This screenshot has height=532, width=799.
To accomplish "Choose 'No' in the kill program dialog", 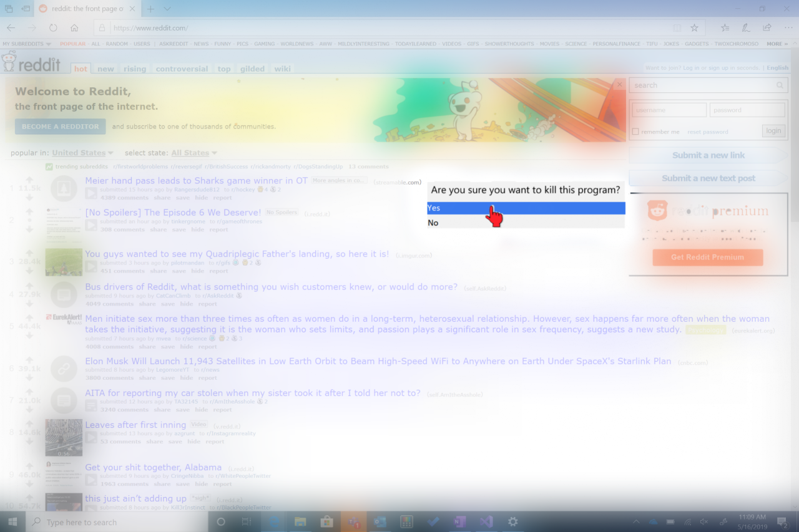I will pyautogui.click(x=526, y=223).
